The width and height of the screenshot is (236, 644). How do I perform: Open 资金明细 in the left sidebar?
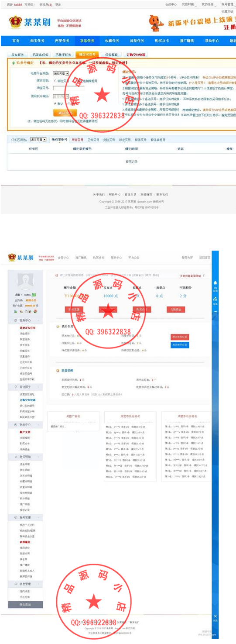[25, 464]
